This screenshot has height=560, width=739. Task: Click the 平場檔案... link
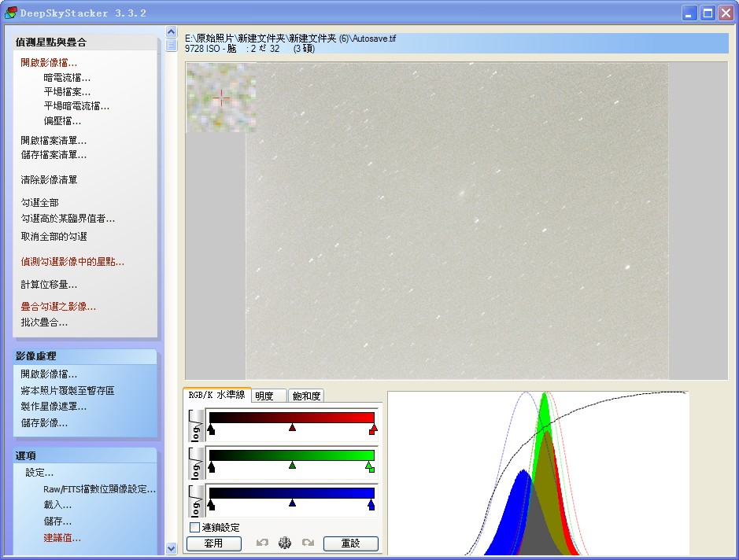click(x=67, y=92)
